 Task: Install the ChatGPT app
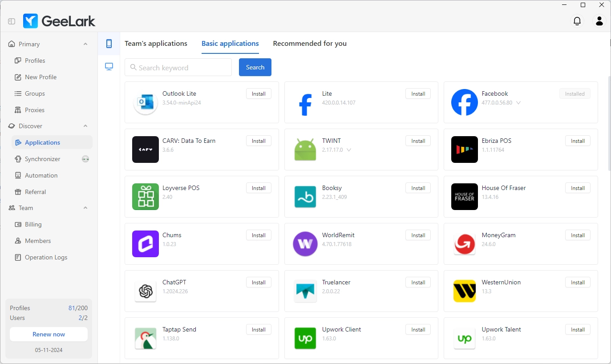click(x=259, y=282)
